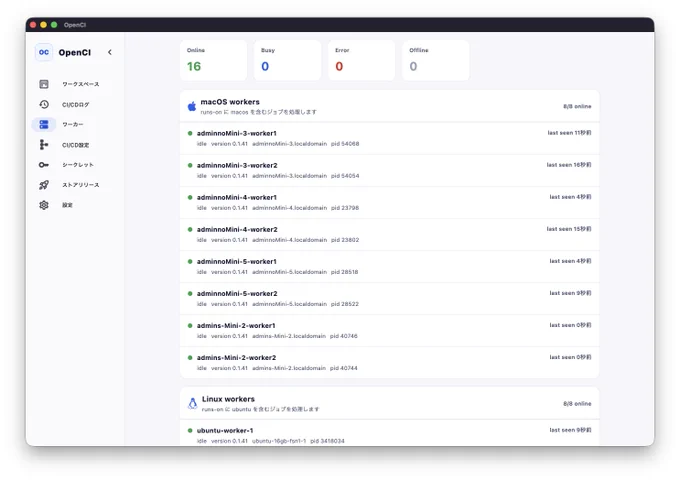Open the ワークスペース workspace icon
The height and width of the screenshot is (480, 680).
click(44, 84)
